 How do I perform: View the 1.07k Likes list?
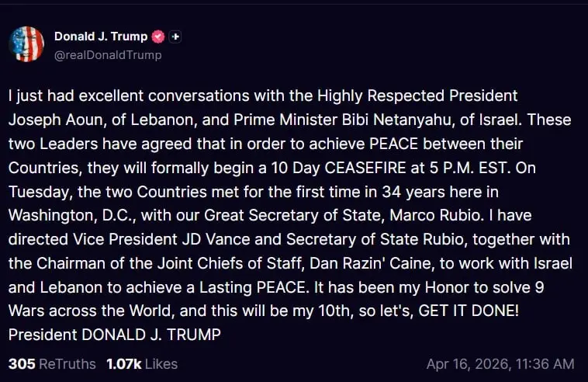[141, 363]
